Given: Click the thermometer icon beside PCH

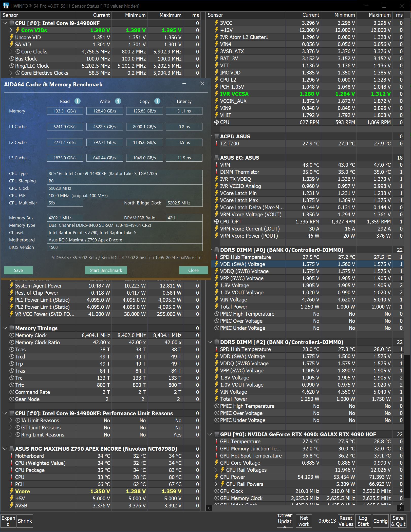Looking at the screenshot, I should (x=12, y=484).
